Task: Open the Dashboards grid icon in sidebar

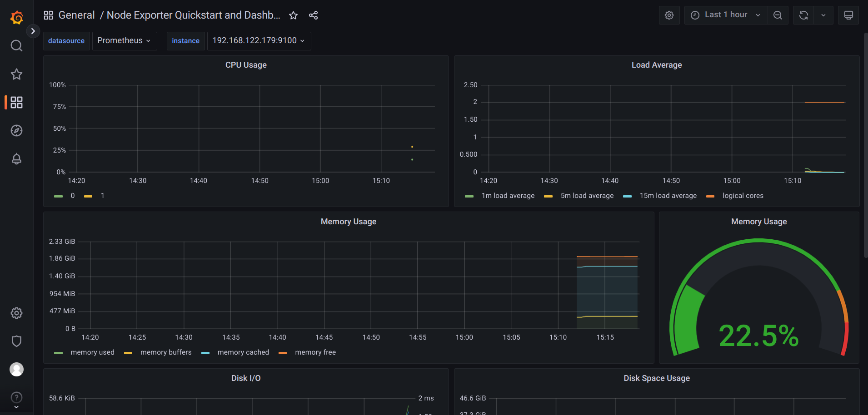Action: 16,102
